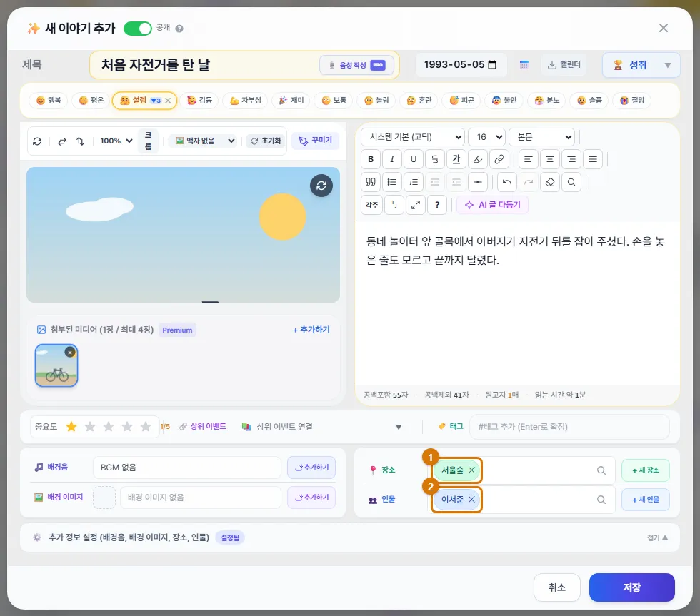
Task: Click the tag input field
Action: click(569, 427)
